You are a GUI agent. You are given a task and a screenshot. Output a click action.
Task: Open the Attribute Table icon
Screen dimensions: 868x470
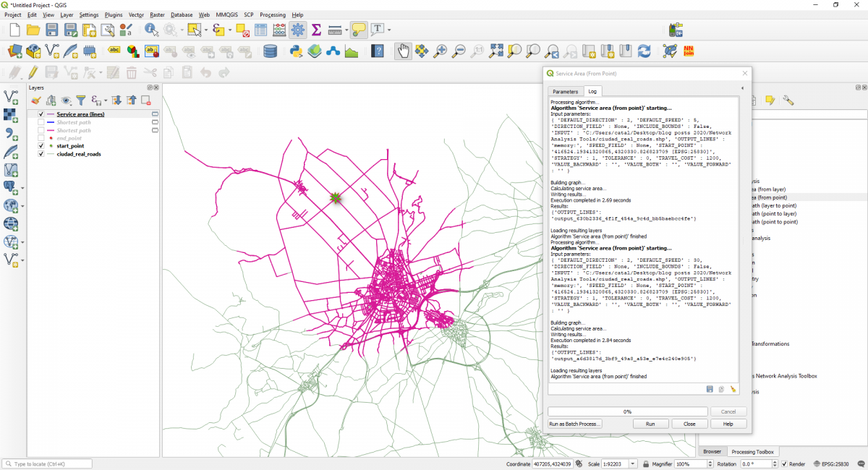pyautogui.click(x=260, y=30)
